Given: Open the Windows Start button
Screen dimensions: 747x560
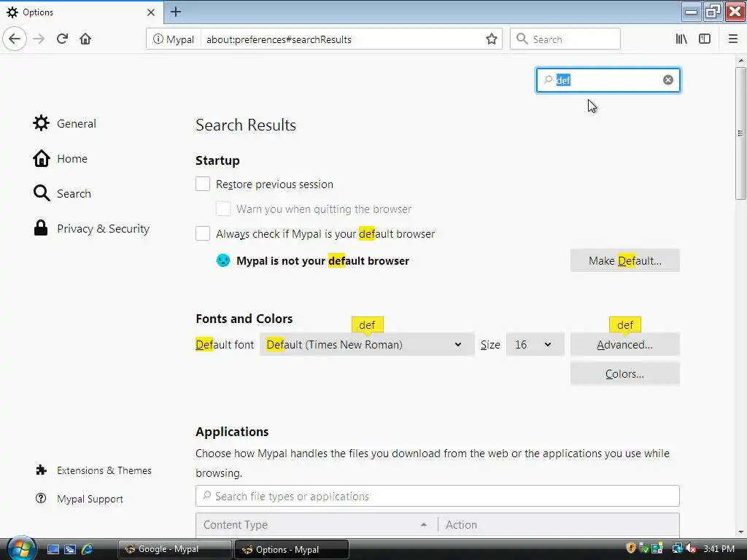Looking at the screenshot, I should coord(21,548).
